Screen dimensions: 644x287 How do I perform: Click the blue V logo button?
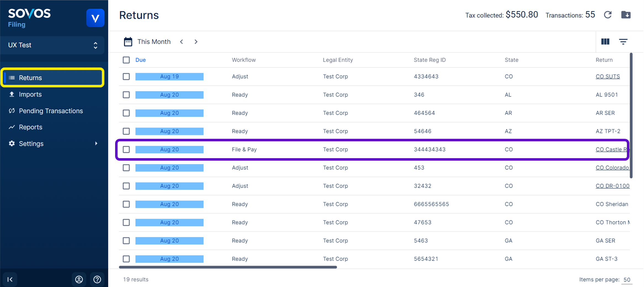tap(95, 18)
